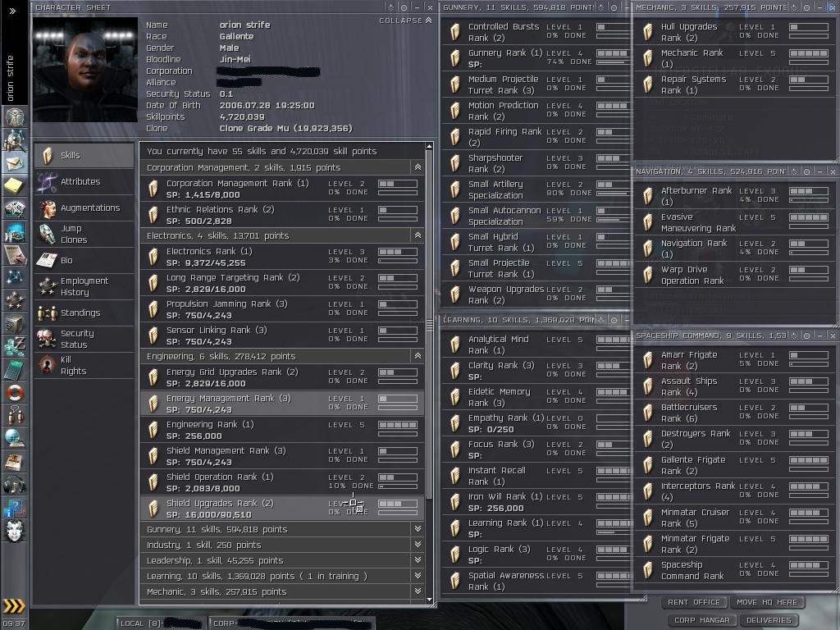Click circle icon in Character Sheet header

404,7
